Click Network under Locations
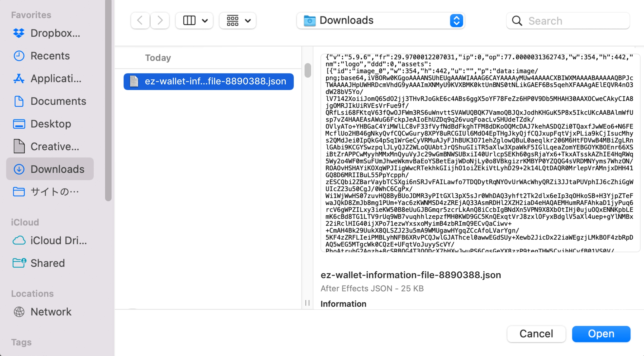 [50, 312]
